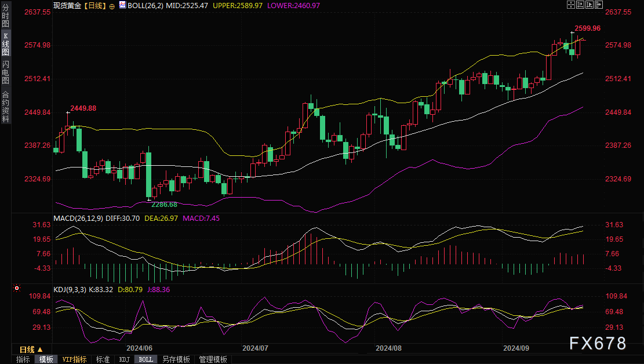Viewport: 644px width, 364px height.
Task: Click the MACD:7.45 value
Action: click(x=201, y=218)
